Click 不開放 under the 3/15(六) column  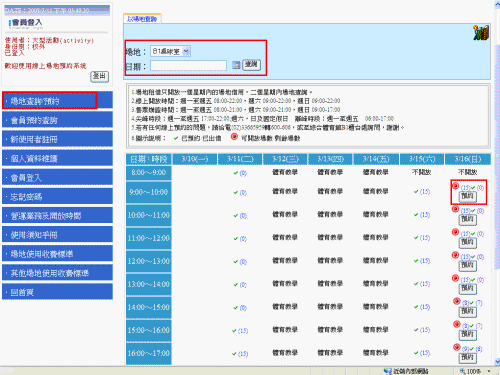(x=422, y=172)
